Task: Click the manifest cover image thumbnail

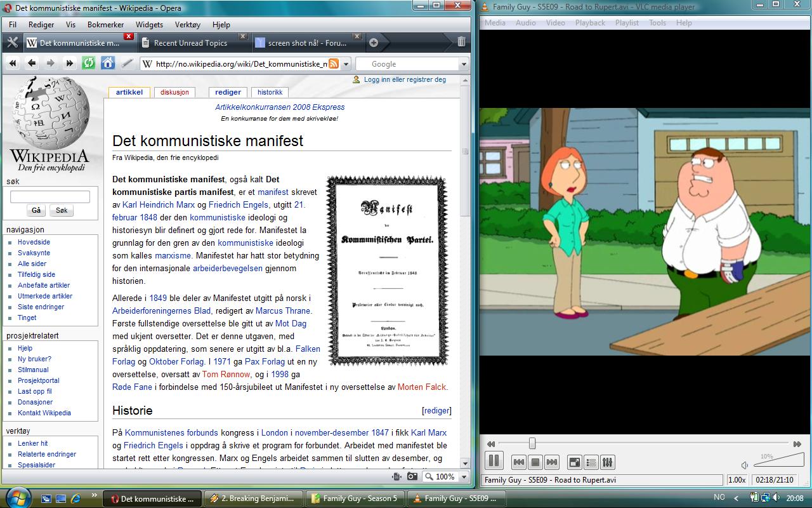Action: 388,271
